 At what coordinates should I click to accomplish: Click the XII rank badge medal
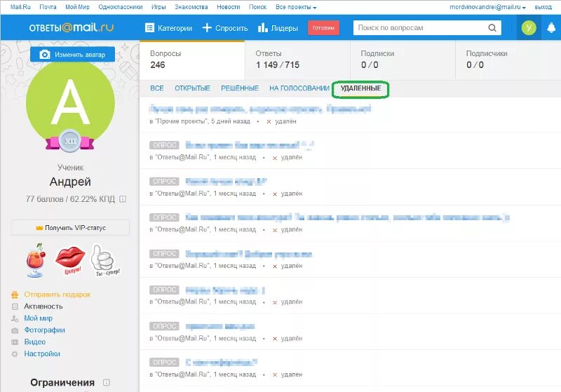tap(69, 140)
